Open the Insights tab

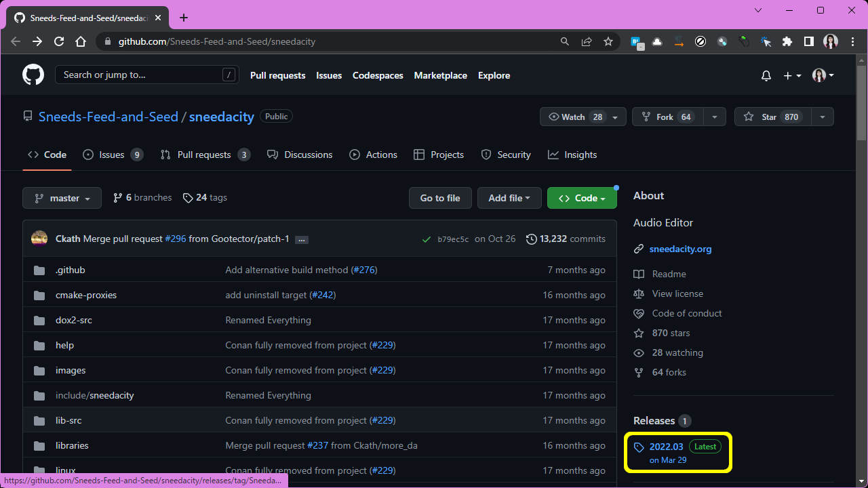572,155
